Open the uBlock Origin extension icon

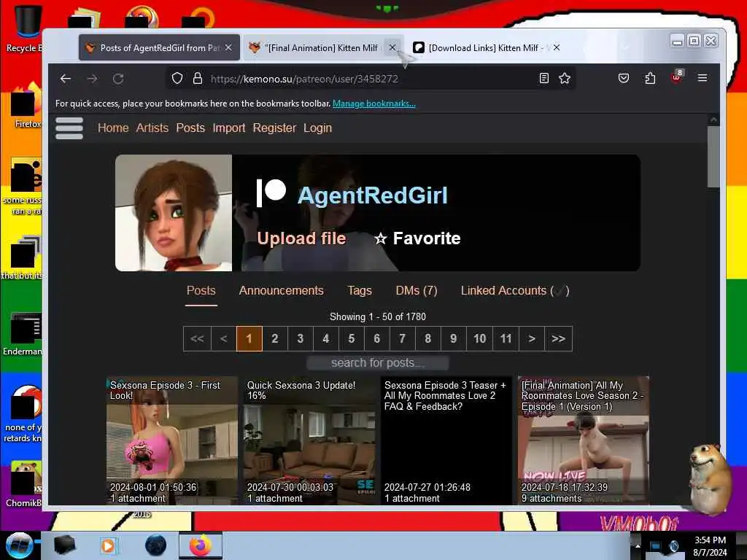676,77
